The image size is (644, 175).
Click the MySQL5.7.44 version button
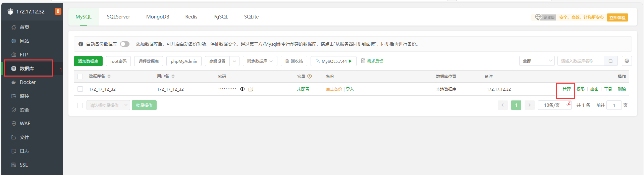click(333, 61)
